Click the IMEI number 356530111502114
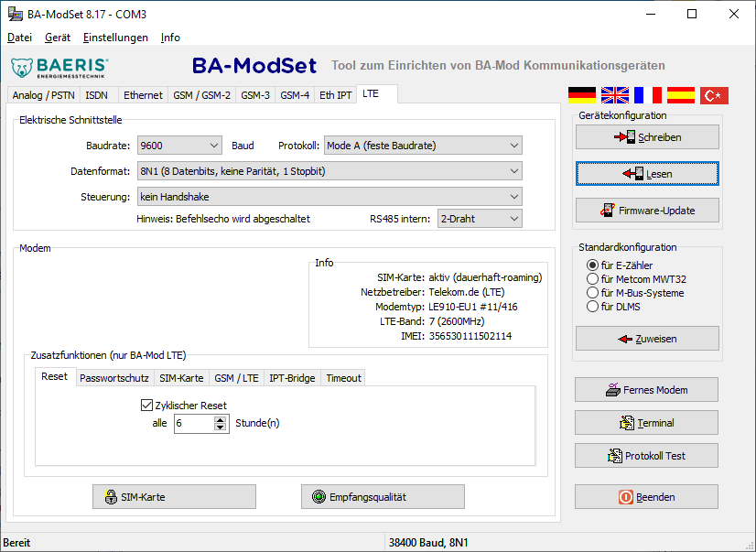This screenshot has height=552, width=756. pos(470,336)
